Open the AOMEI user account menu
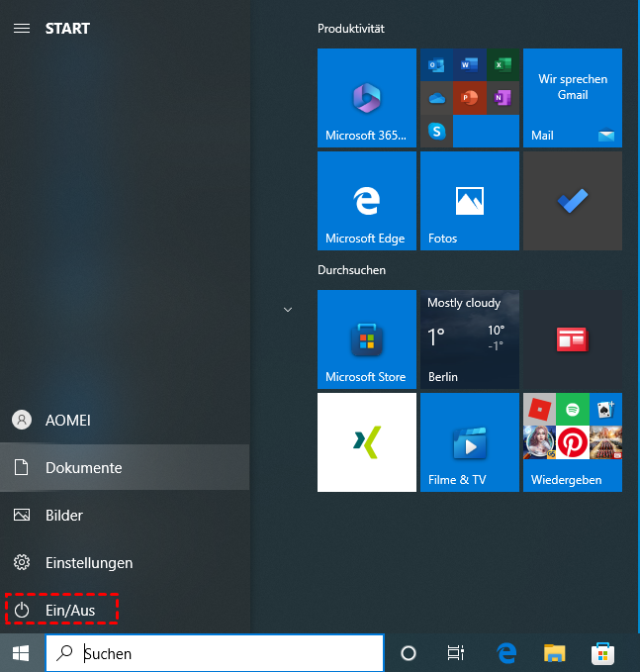This screenshot has height=672, width=640. pyautogui.click(x=66, y=420)
